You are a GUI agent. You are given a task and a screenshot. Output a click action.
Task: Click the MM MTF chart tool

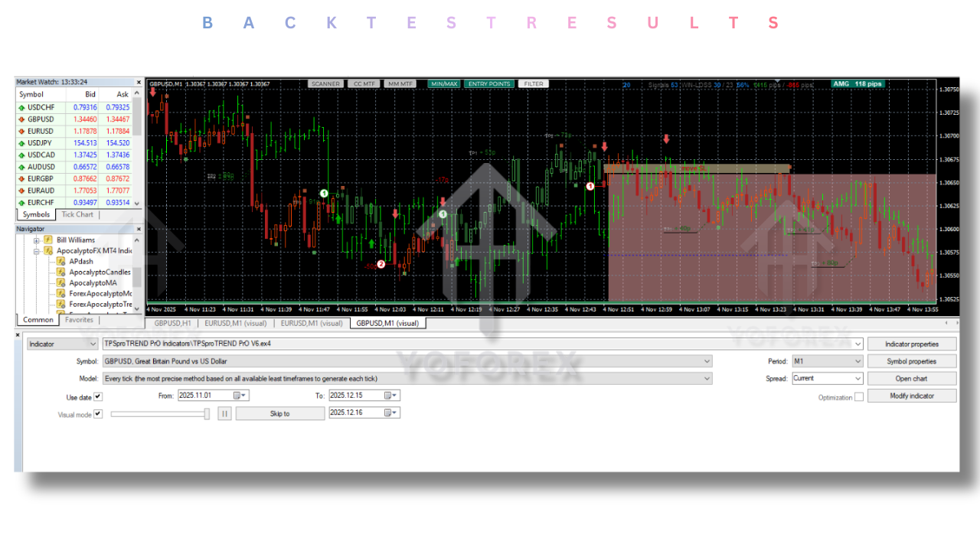pos(400,84)
